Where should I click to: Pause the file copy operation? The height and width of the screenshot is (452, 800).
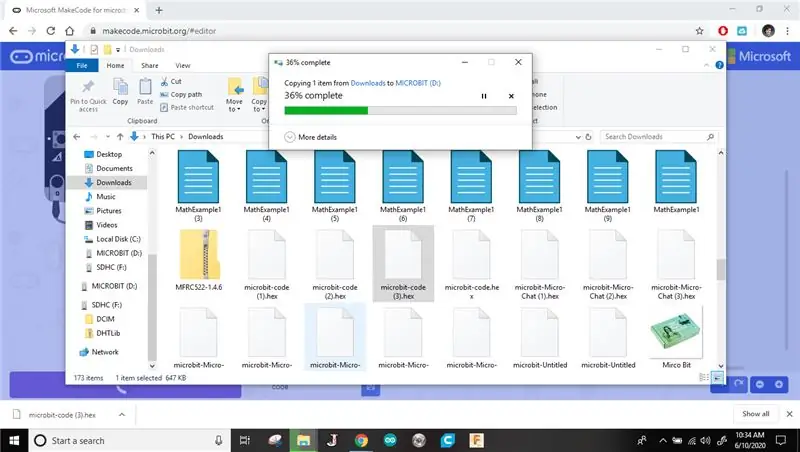(x=484, y=96)
